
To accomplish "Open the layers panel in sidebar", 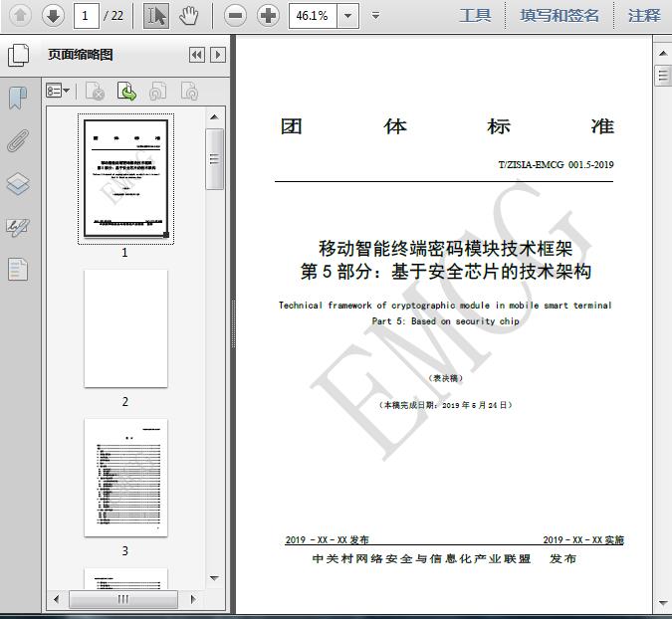I will (18, 184).
